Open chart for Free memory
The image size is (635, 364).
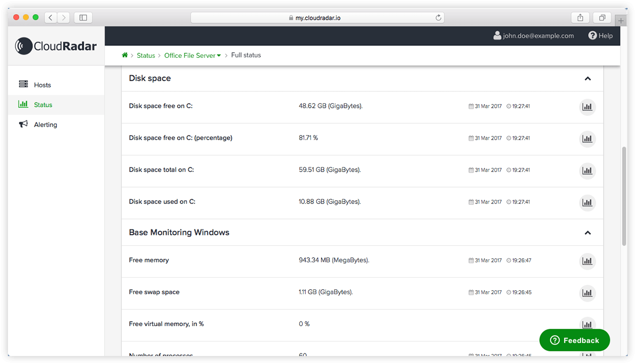click(588, 261)
